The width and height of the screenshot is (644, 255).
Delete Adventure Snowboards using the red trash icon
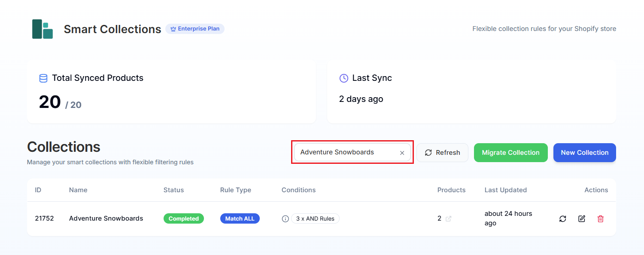600,218
